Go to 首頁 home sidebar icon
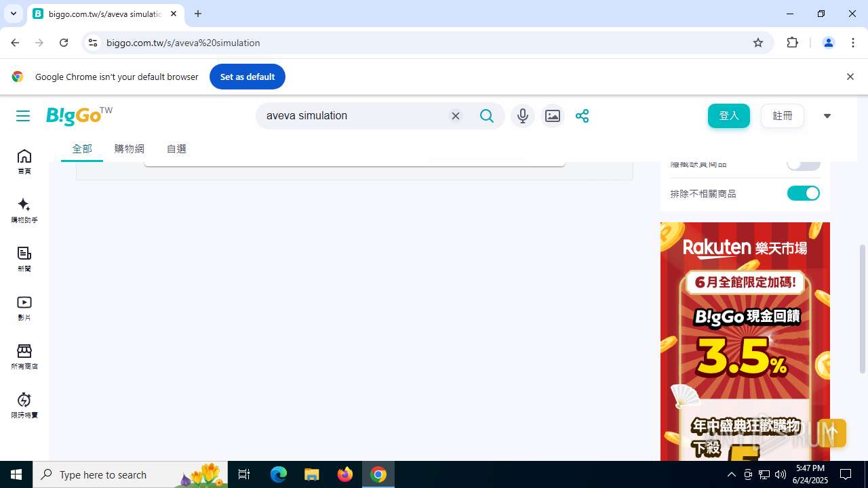This screenshot has width=868, height=488. pos(24,162)
